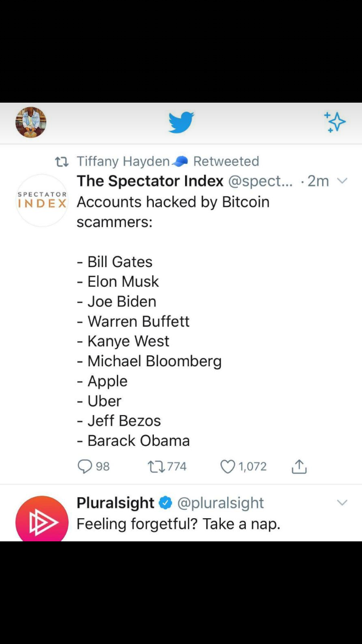Toggle the sparkle latest tweets icon
362x644 pixels.
coord(335,122)
